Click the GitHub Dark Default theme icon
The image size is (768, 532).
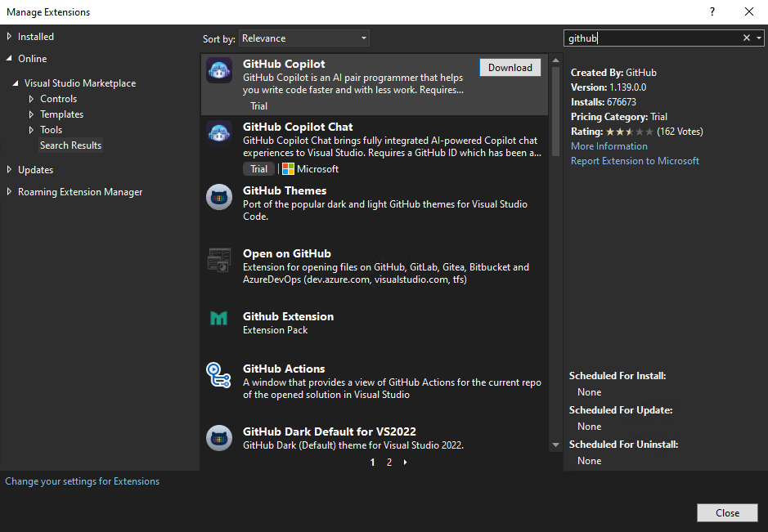point(219,437)
